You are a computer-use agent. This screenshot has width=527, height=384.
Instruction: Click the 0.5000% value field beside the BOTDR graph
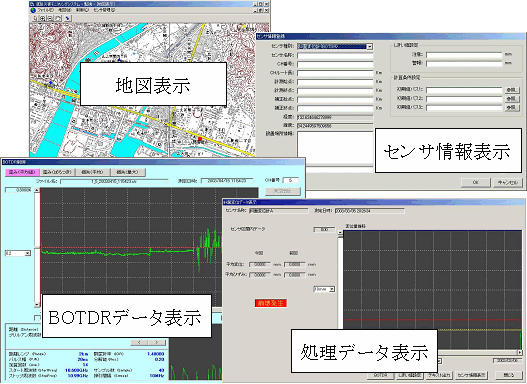click(18, 190)
